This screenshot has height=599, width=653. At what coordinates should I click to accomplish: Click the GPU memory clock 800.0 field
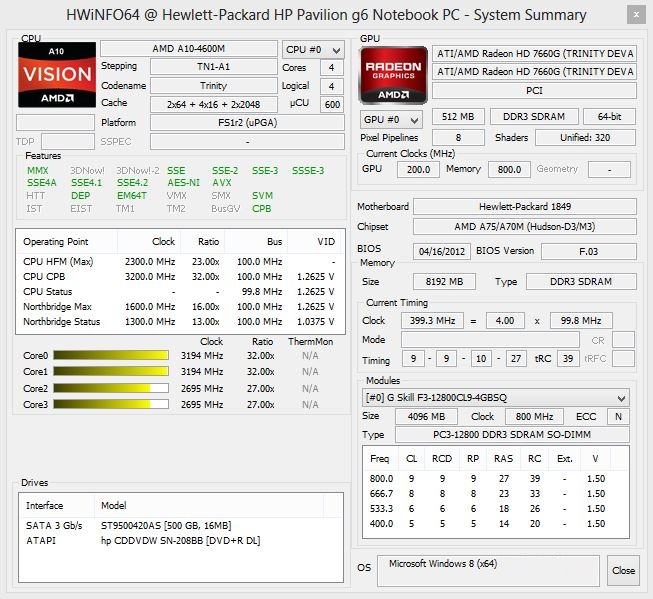509,170
